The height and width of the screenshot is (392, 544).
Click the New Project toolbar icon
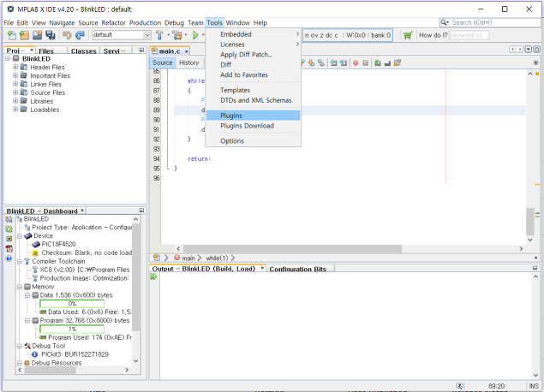click(x=24, y=35)
